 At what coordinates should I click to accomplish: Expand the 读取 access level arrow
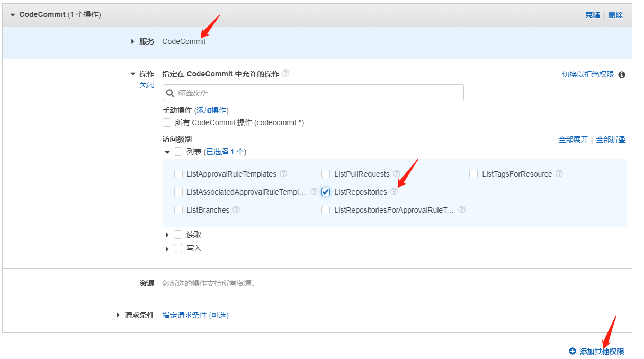[x=167, y=234]
